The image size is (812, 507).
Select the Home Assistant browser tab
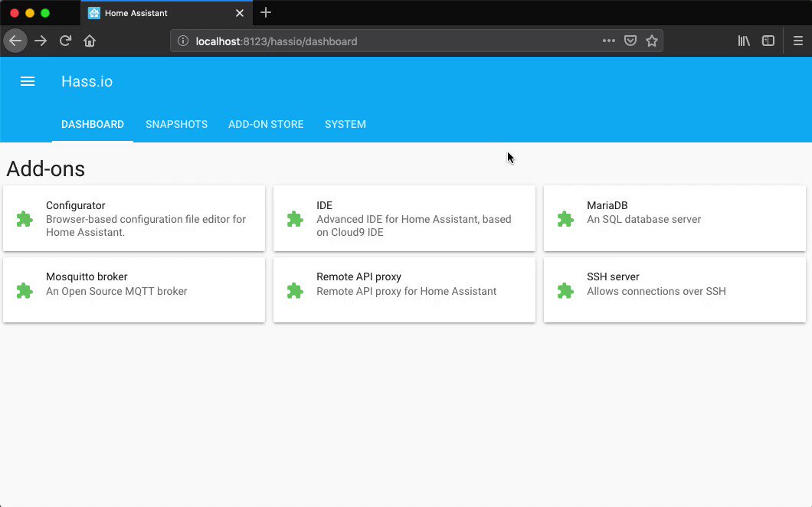coord(167,13)
